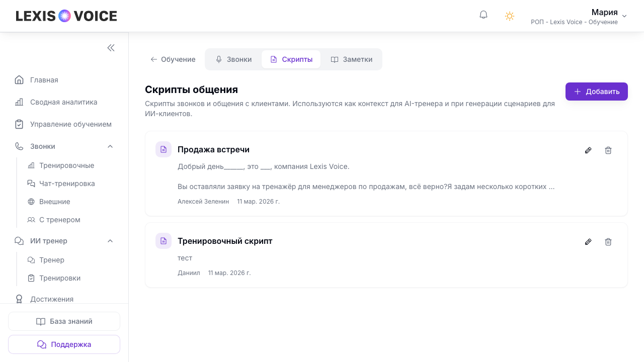
Task: Click the Тренировки clipboard icon
Action: pyautogui.click(x=31, y=278)
